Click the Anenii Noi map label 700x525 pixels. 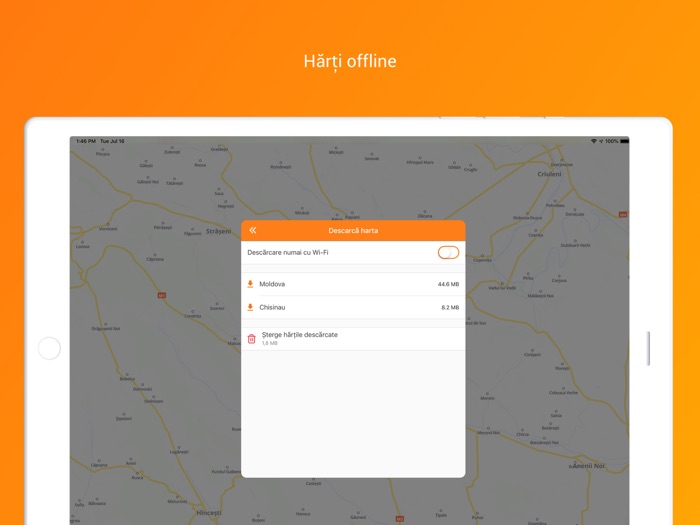point(588,466)
